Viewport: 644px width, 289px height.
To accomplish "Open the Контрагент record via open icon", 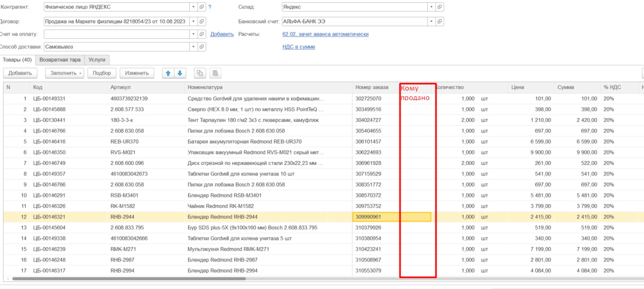I will pyautogui.click(x=202, y=7).
